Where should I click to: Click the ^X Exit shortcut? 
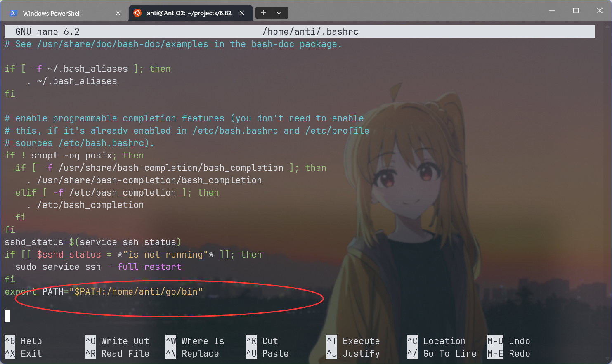(23, 354)
